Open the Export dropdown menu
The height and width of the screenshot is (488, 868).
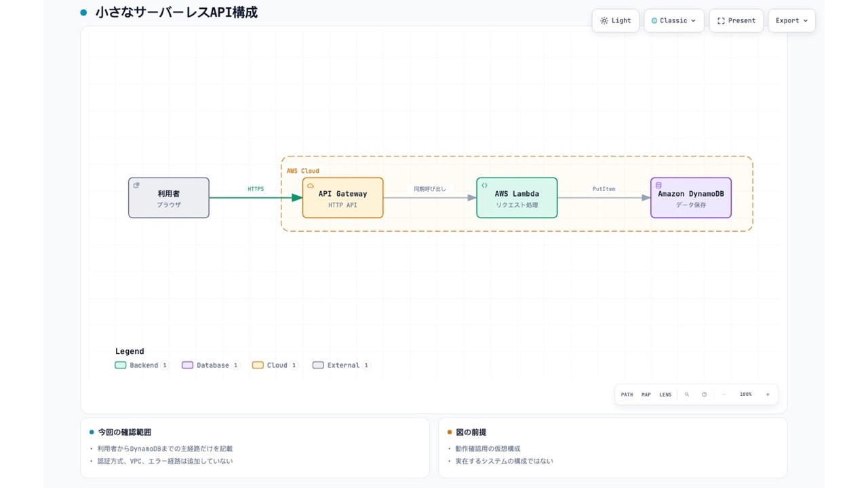(x=791, y=20)
